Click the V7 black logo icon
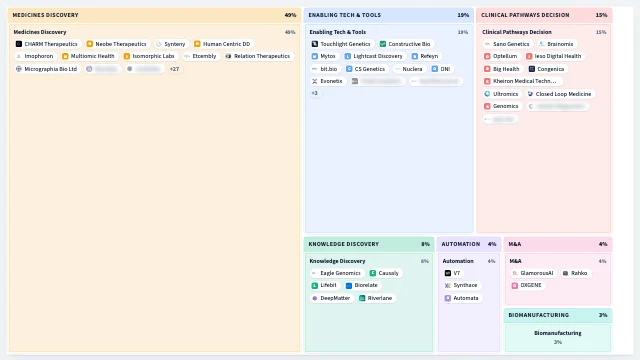The image size is (640, 360). click(x=448, y=273)
